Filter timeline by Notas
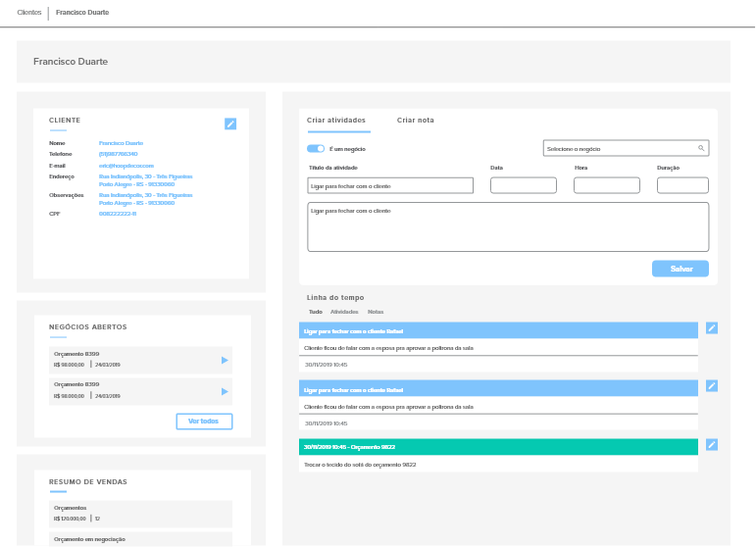 point(376,312)
